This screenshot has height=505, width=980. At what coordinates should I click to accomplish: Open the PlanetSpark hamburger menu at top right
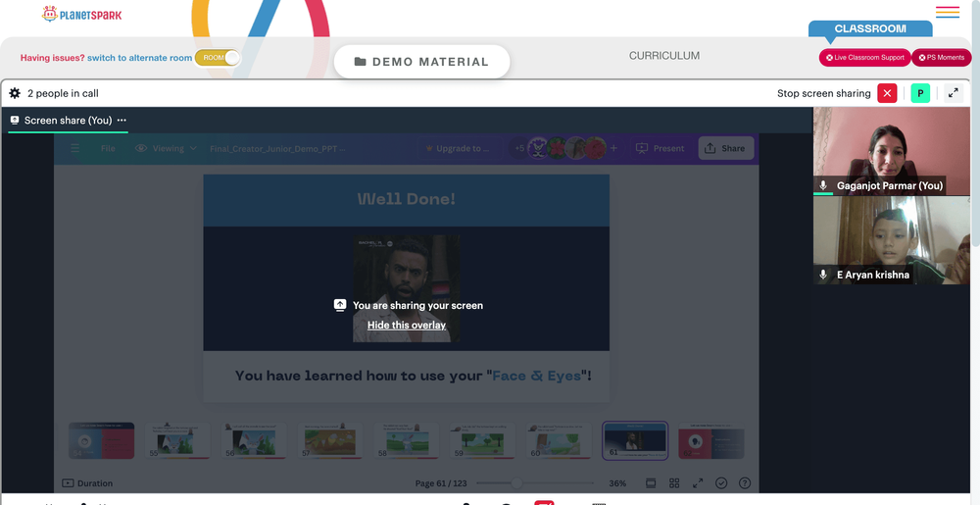(948, 12)
